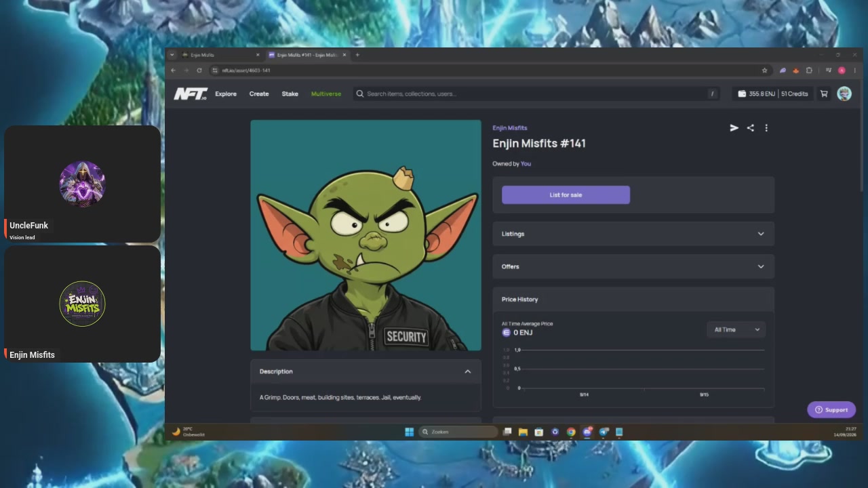This screenshot has width=868, height=488.
Task: Click the share icon beside the title
Action: [750, 127]
